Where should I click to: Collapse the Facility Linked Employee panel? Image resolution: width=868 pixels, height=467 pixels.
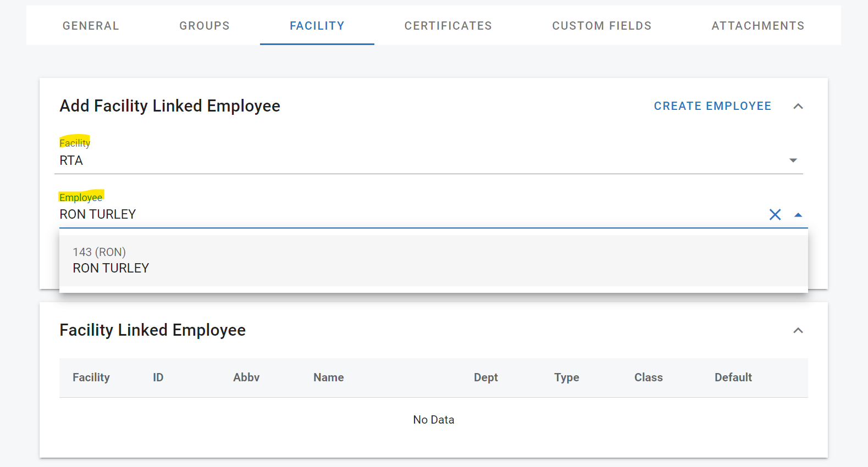click(x=798, y=330)
